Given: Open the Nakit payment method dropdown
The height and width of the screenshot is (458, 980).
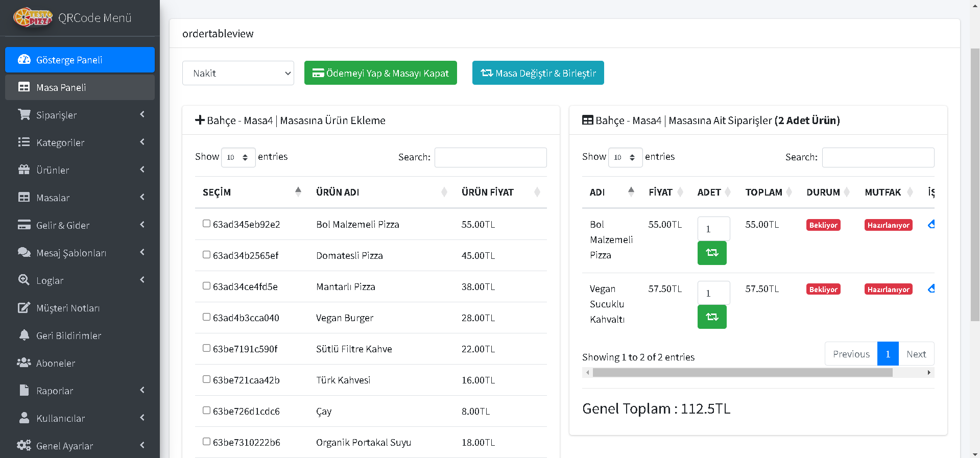Looking at the screenshot, I should click(x=238, y=73).
